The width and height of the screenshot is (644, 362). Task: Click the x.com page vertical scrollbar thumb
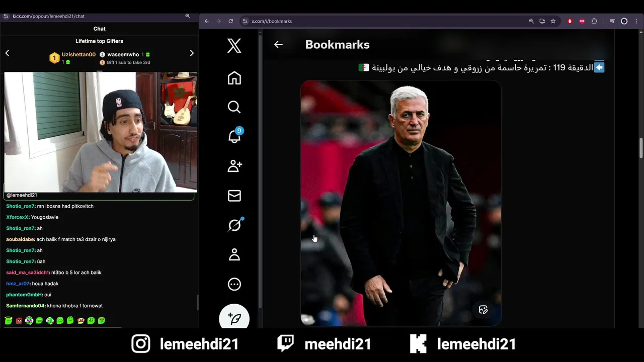click(x=641, y=148)
